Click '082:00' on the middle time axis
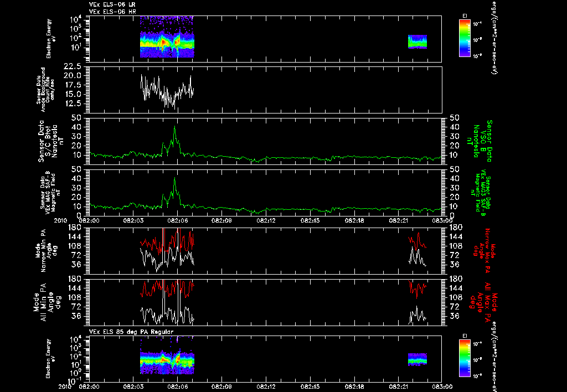 [x=89, y=220]
